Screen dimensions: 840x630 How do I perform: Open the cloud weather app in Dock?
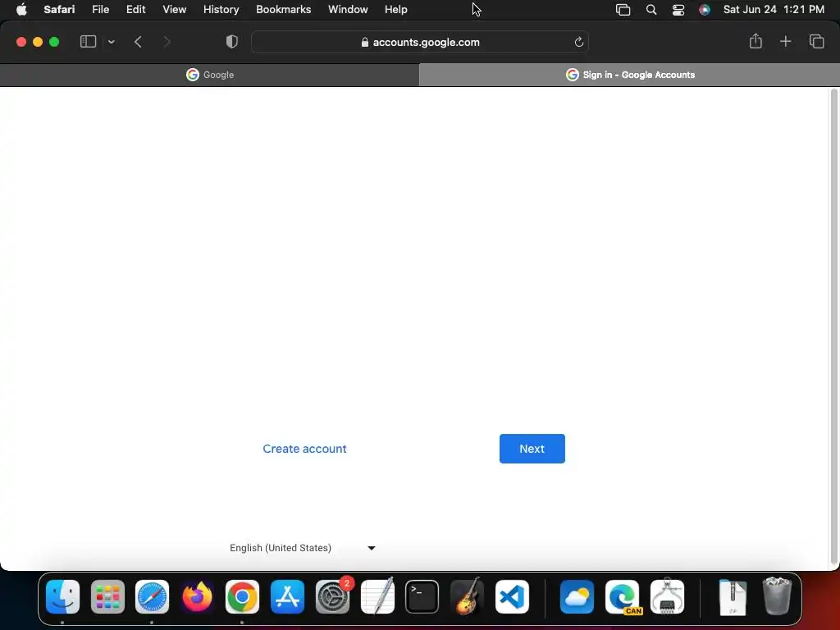pos(577,596)
